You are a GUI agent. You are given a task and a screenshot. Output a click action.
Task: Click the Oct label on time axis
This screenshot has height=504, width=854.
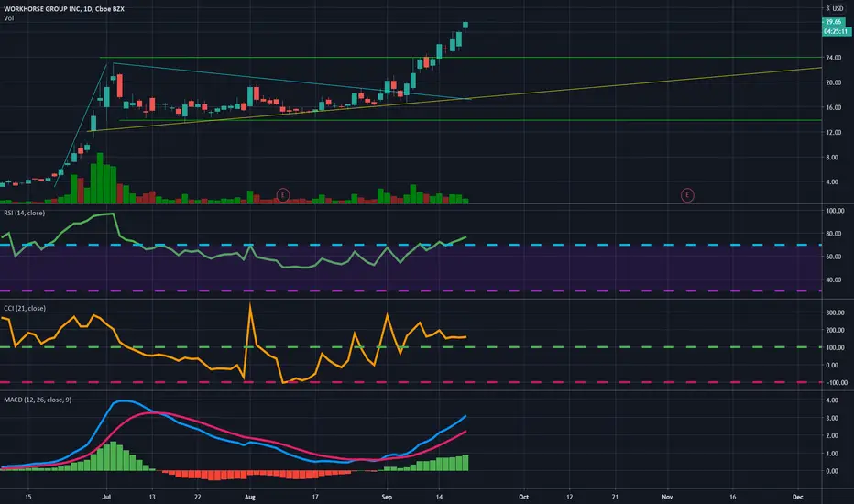tap(523, 497)
